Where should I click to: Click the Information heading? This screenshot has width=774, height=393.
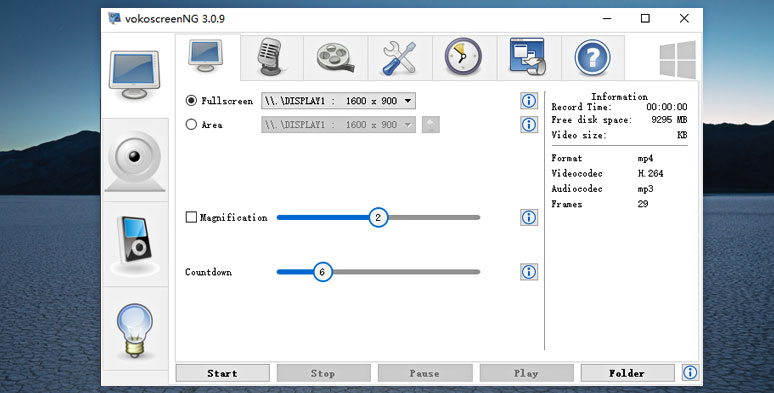619,96
